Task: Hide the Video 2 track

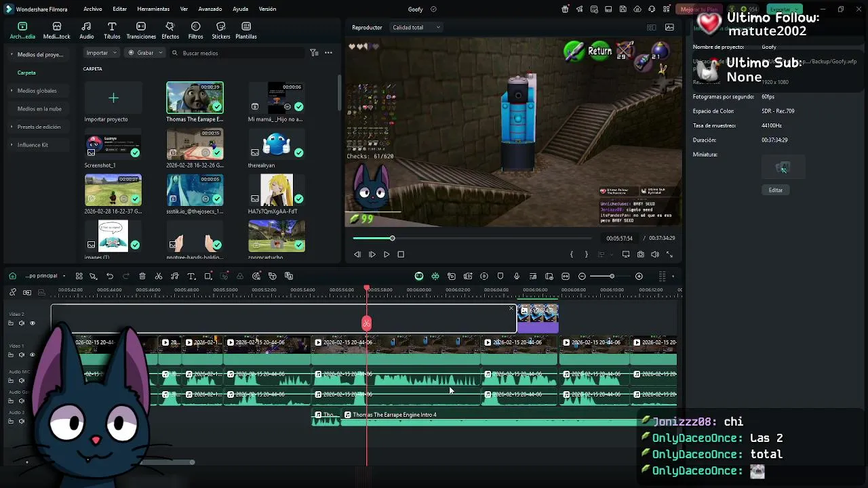Action: [32, 323]
